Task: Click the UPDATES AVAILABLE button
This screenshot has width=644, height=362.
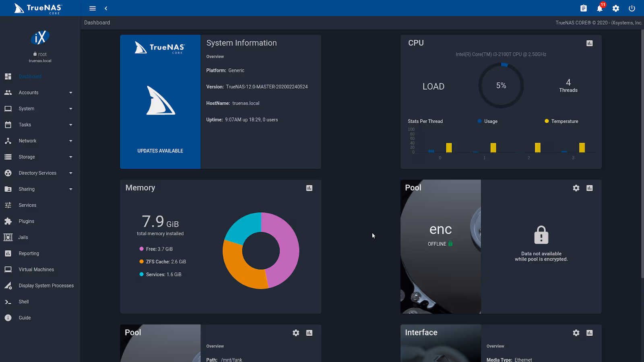Action: [x=160, y=151]
